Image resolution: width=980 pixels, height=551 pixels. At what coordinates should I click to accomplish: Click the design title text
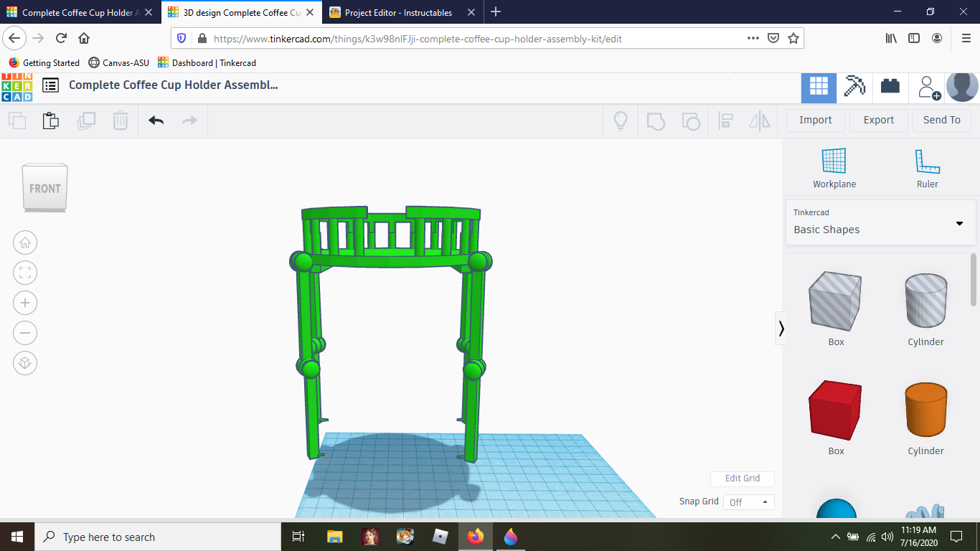click(x=174, y=85)
